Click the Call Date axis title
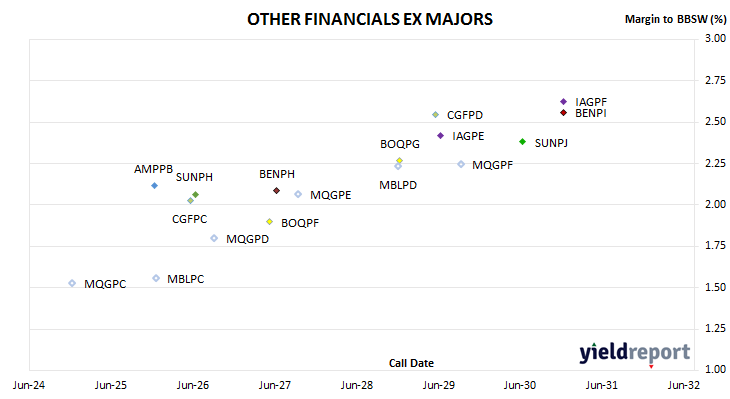 pyautogui.click(x=411, y=363)
